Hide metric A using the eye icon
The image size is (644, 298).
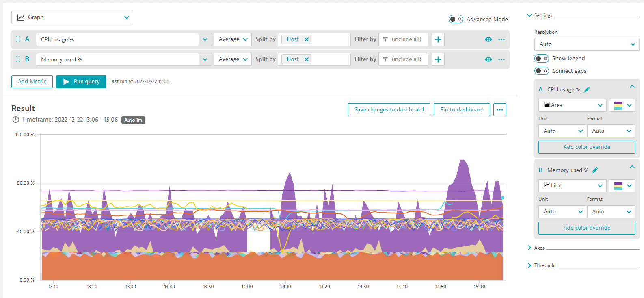(x=488, y=39)
